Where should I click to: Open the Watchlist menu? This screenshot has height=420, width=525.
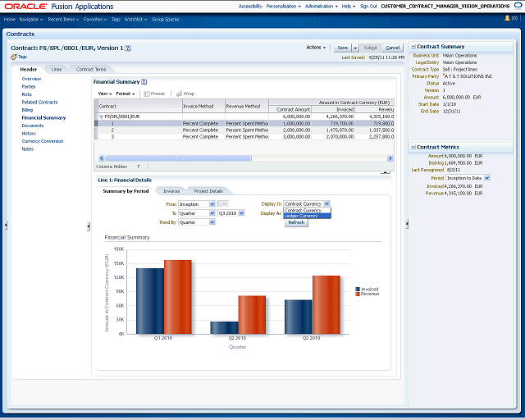click(x=135, y=20)
